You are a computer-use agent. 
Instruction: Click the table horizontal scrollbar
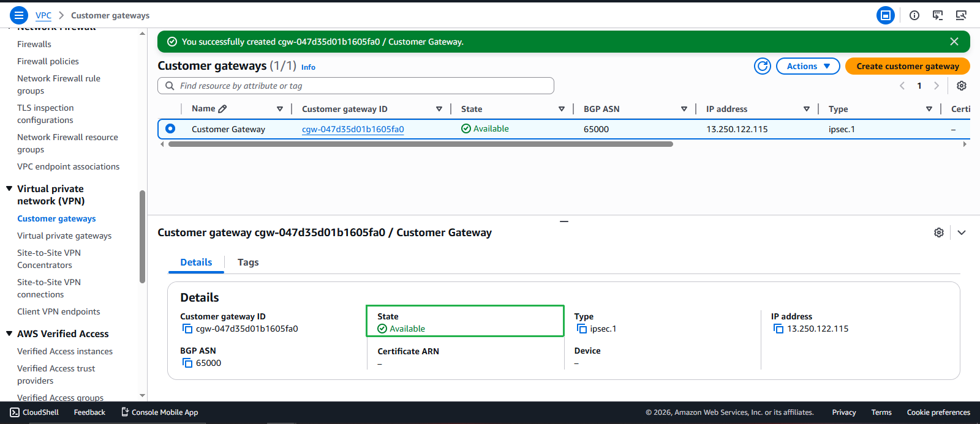coord(420,144)
